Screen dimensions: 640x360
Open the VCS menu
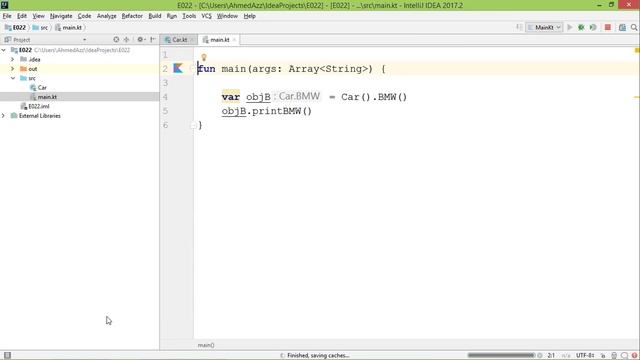coord(206,16)
